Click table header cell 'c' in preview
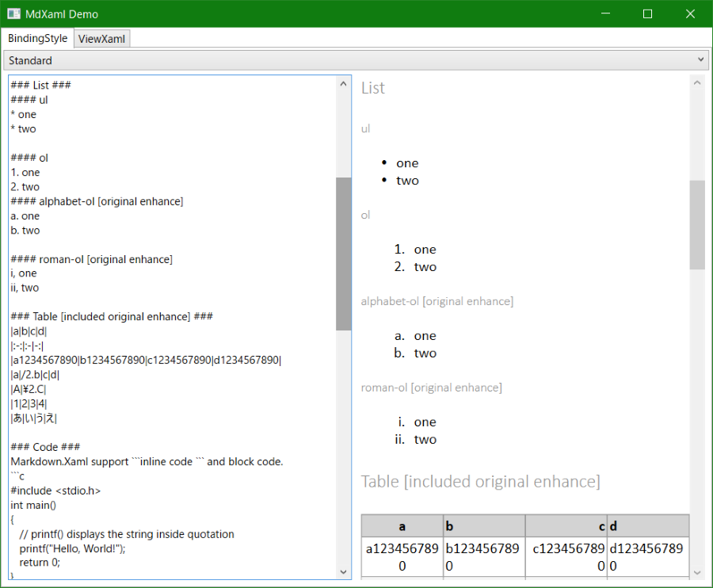 pos(566,526)
